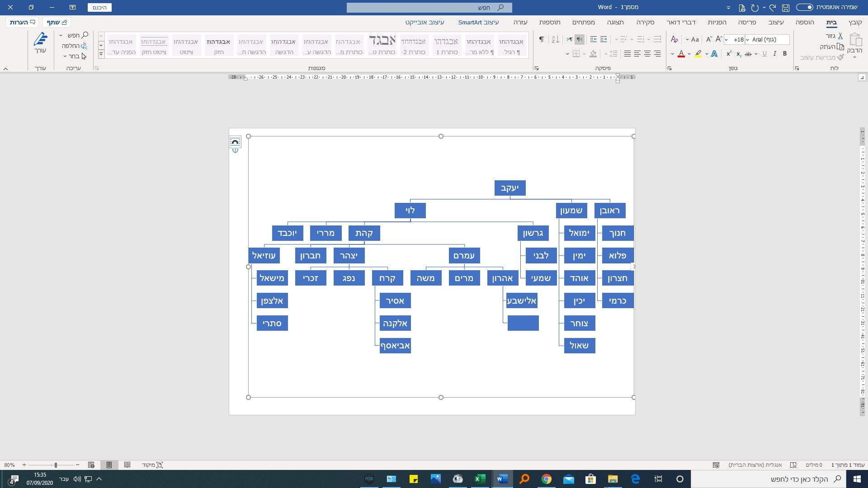Expand the styles gallery

point(101,54)
